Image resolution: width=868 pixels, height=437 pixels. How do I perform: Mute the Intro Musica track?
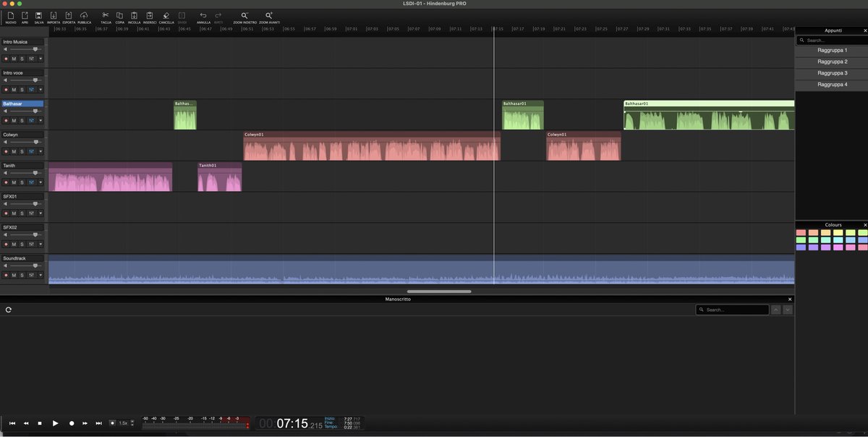pyautogui.click(x=14, y=59)
